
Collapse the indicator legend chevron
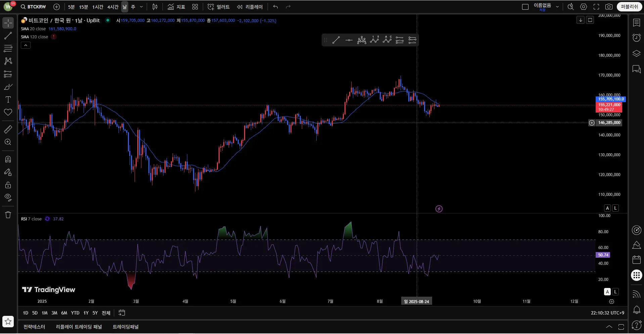[26, 45]
